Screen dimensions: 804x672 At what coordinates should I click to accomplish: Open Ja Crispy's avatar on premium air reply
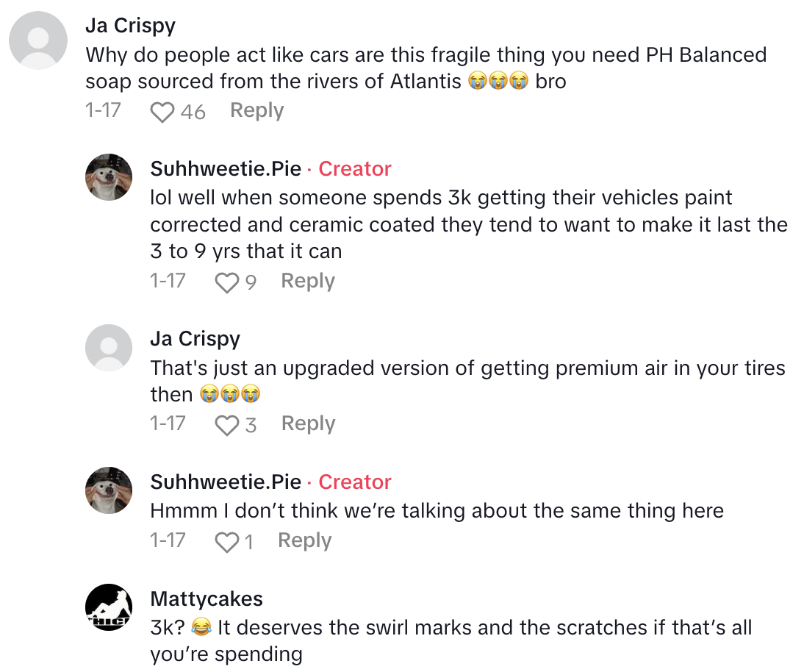click(x=110, y=347)
